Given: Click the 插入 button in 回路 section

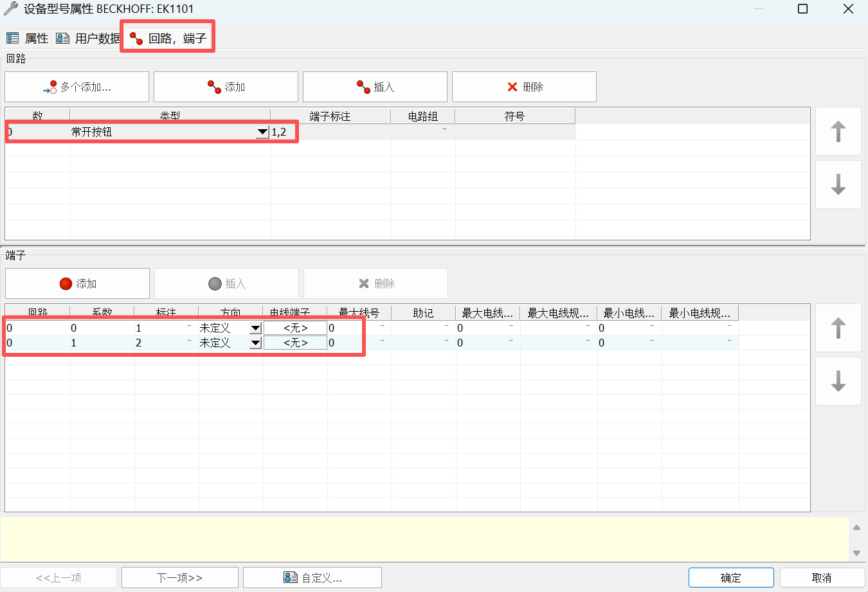Looking at the screenshot, I should point(375,87).
